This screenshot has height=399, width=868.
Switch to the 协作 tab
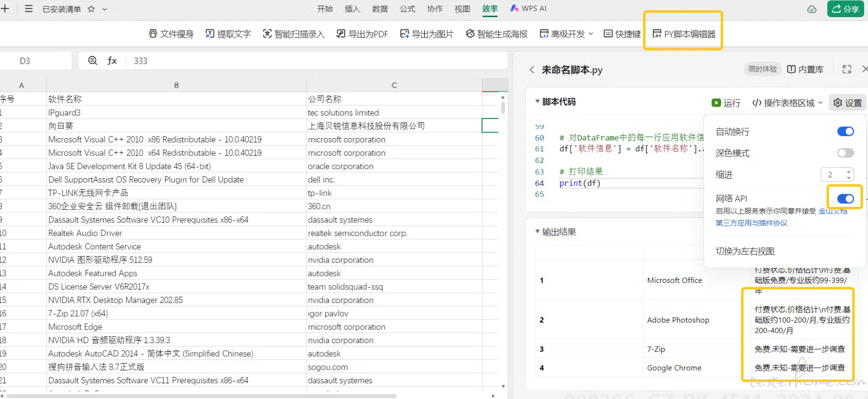(x=434, y=9)
